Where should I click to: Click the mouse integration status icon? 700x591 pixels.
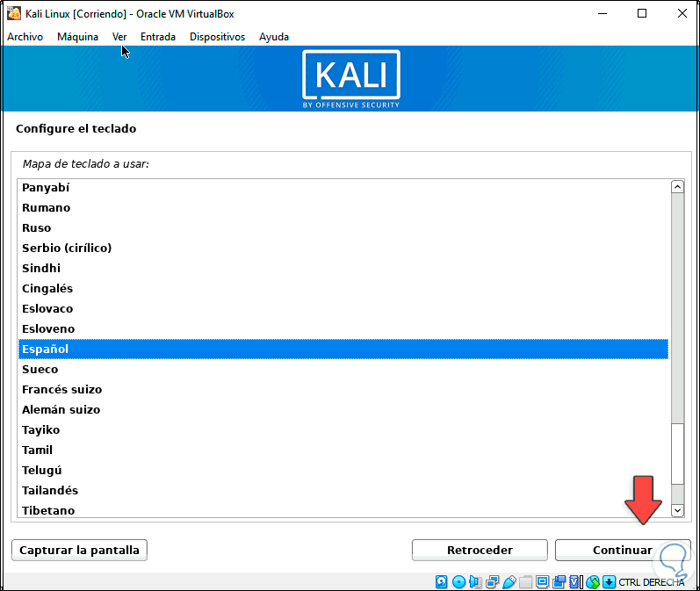(593, 581)
